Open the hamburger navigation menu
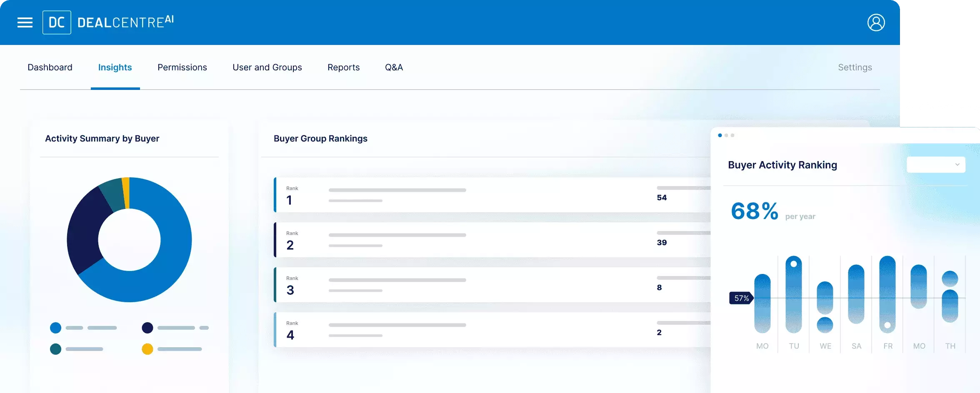Viewport: 980px width, 393px height. point(25,22)
